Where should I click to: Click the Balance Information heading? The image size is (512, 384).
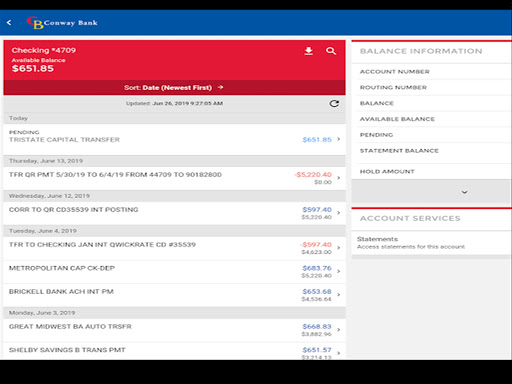coord(421,51)
